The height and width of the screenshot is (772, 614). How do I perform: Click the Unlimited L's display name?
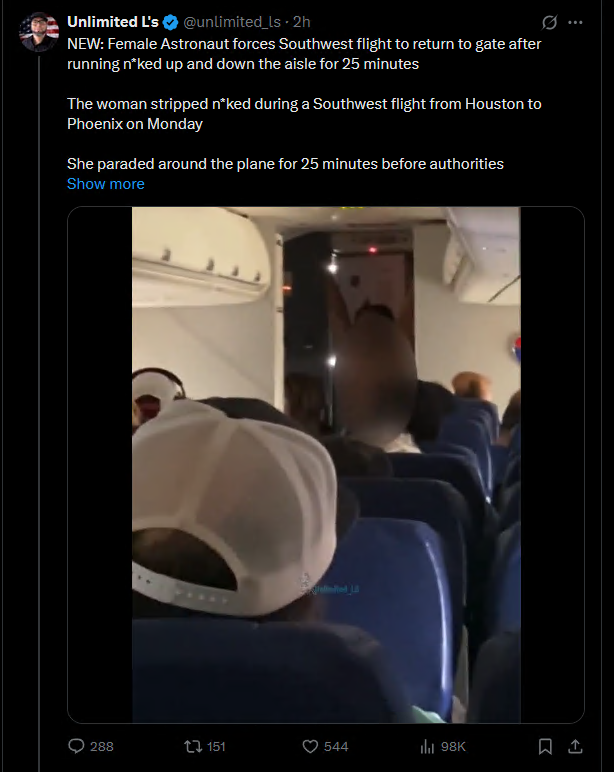coord(113,22)
